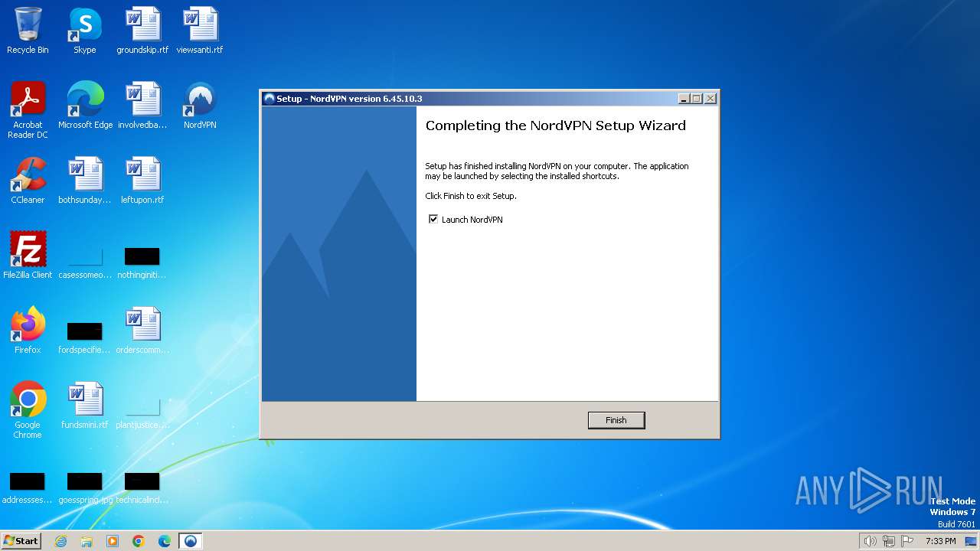Image resolution: width=980 pixels, height=551 pixels.
Task: Open the Recycle Bin desktop icon
Action: click(x=28, y=31)
